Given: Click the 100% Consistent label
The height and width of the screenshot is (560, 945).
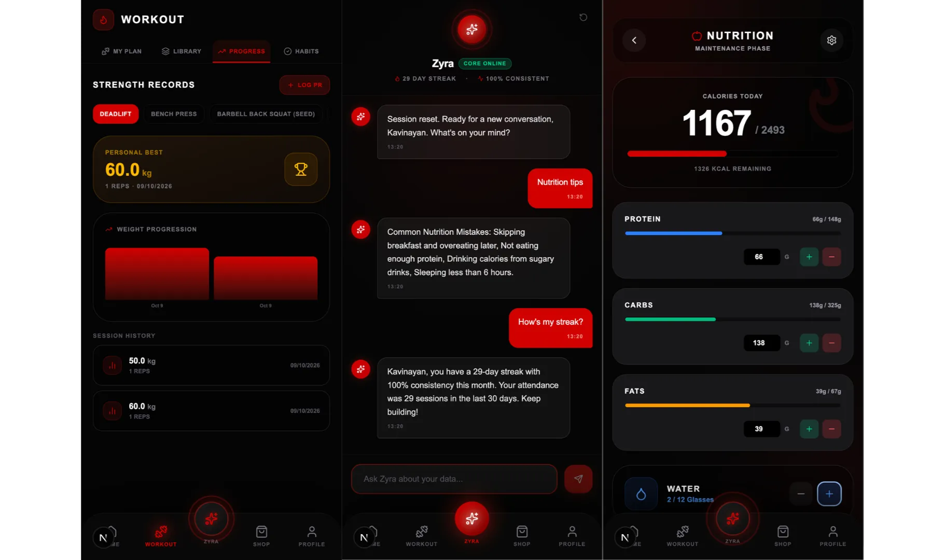Looking at the screenshot, I should (x=513, y=79).
